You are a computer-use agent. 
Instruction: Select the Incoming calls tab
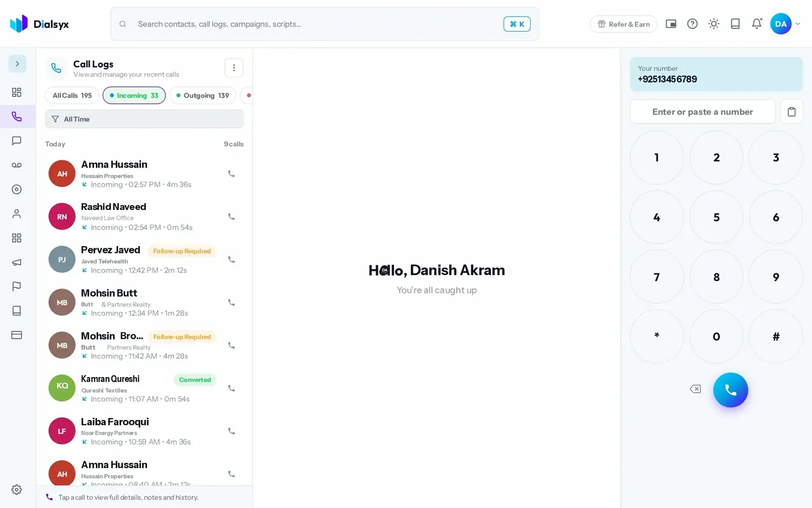tap(134, 95)
